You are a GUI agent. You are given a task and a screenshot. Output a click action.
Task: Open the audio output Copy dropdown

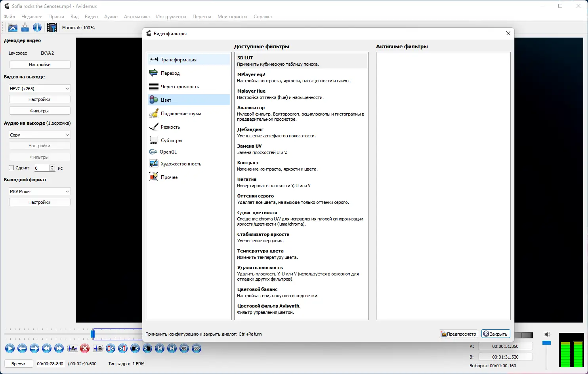pos(39,135)
